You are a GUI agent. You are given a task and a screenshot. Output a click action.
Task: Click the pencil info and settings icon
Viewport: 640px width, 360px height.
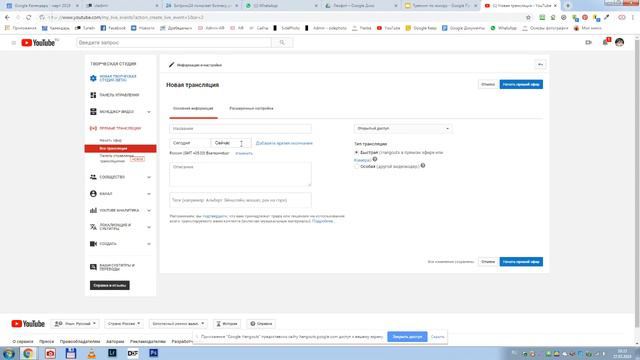click(171, 65)
